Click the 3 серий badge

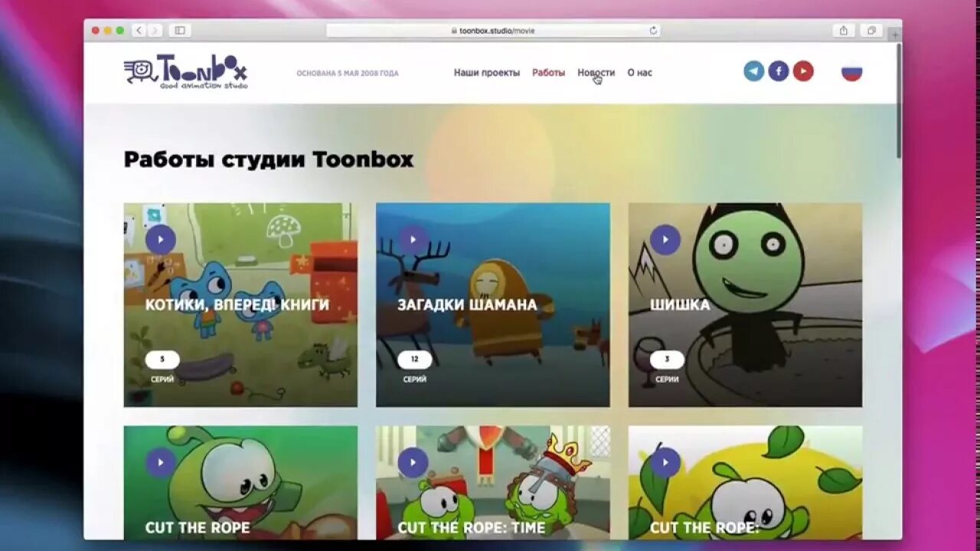(667, 360)
